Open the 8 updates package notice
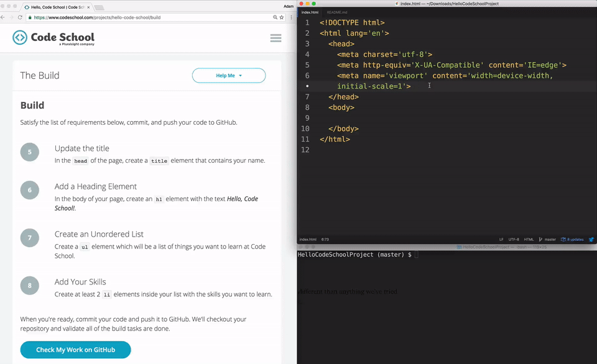 pos(572,239)
